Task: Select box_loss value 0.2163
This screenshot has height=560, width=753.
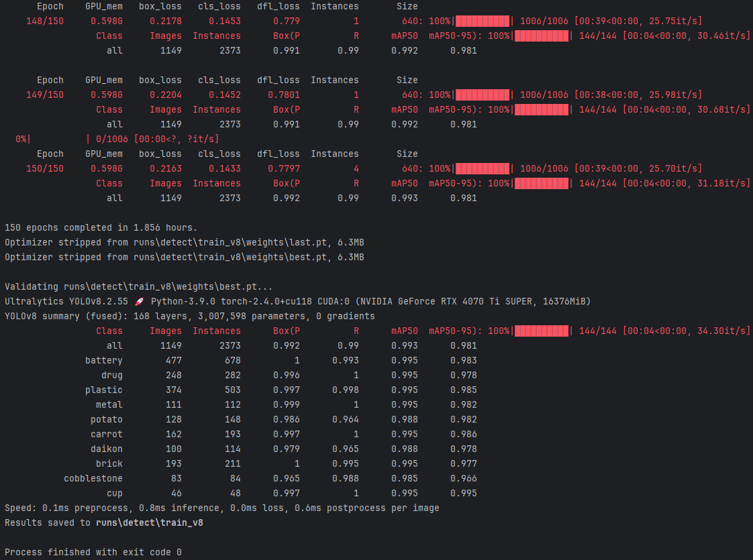Action: point(166,169)
